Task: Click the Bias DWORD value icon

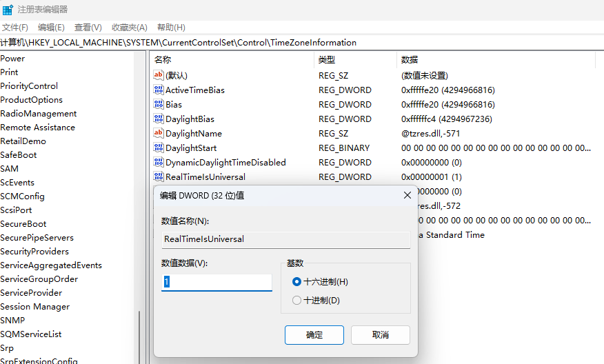Action: click(x=159, y=104)
